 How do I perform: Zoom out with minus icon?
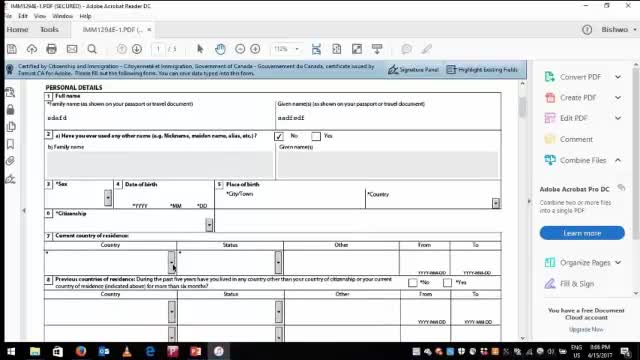(x=240, y=49)
